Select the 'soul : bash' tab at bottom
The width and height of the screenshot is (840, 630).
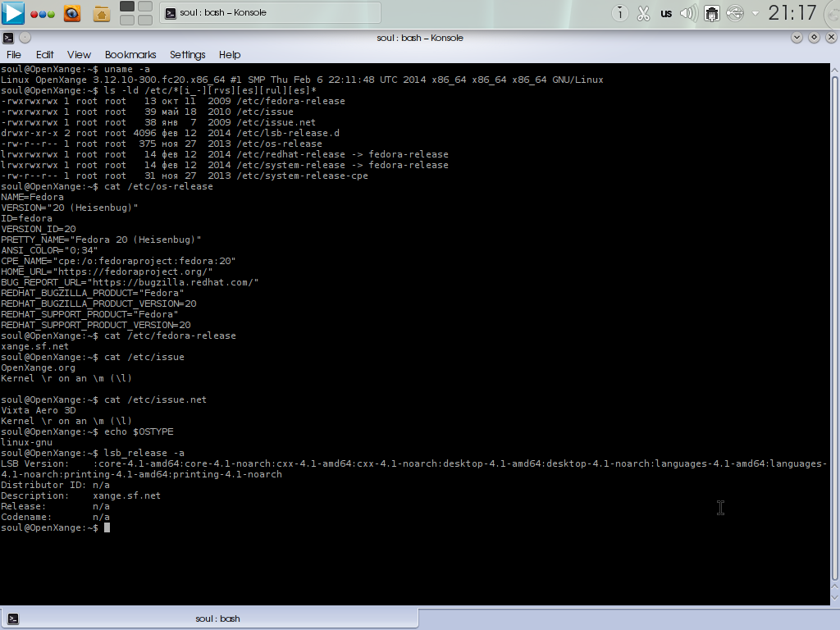click(209, 619)
